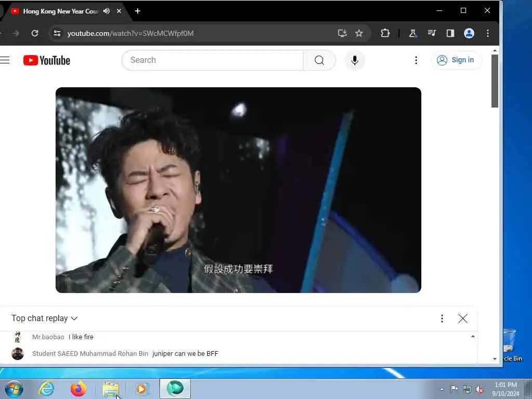
Task: Open the media controls icon in toolbar
Action: [432, 33]
